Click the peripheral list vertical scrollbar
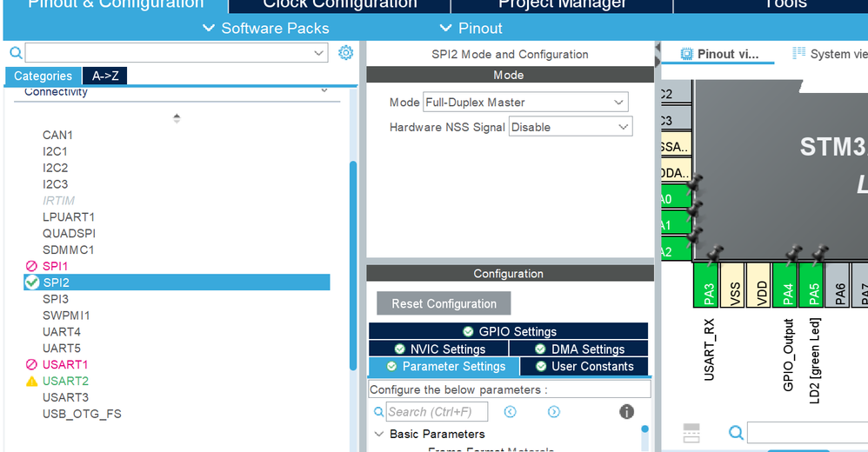 pyautogui.click(x=353, y=266)
